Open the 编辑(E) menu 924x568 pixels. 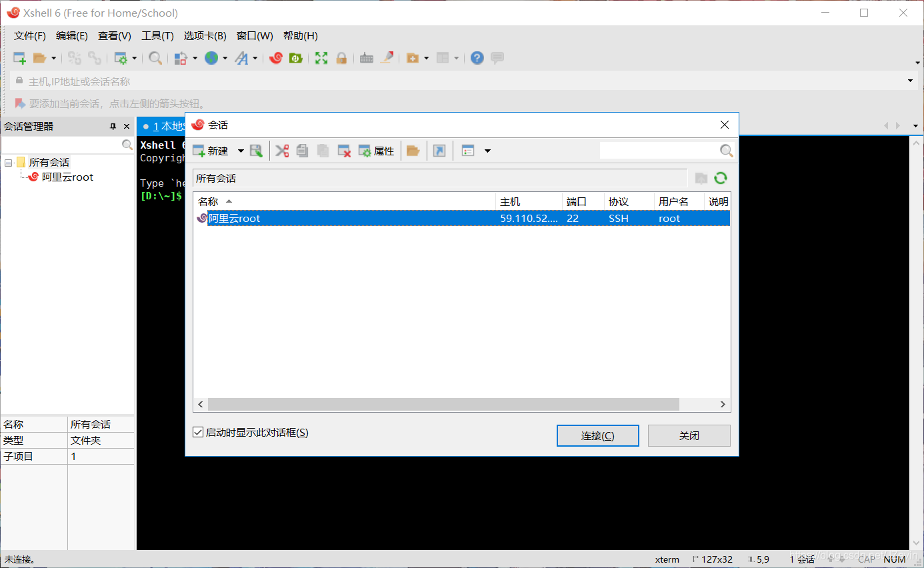[x=72, y=36]
